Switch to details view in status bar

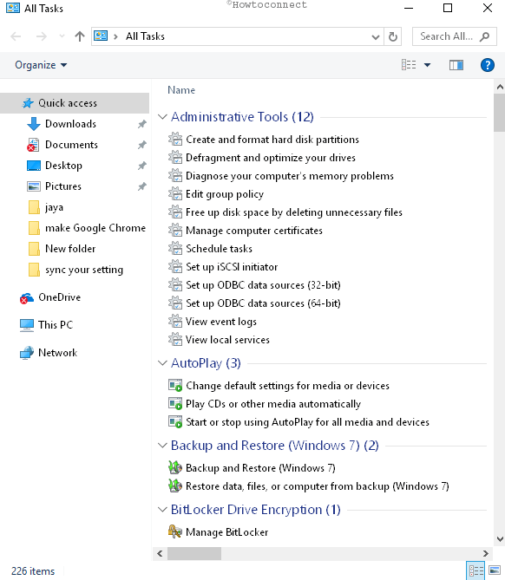(x=476, y=570)
